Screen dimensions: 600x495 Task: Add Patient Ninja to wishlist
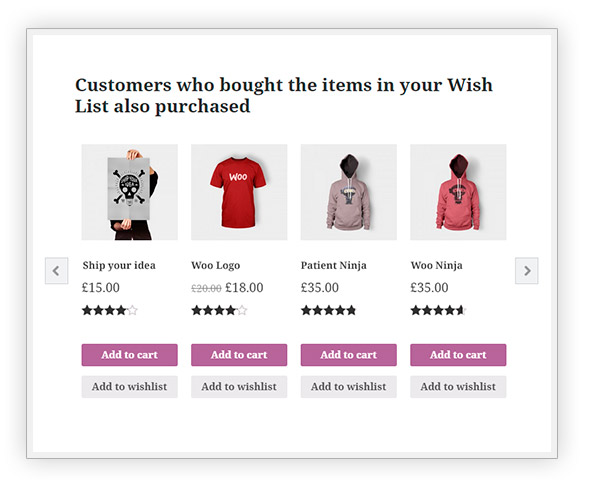click(348, 387)
